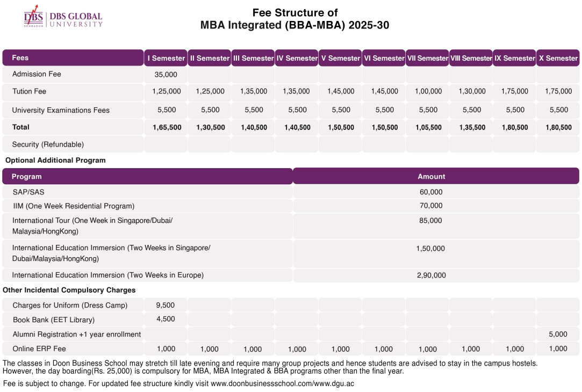Click the V Semester header
582x392 pixels.
click(340, 57)
